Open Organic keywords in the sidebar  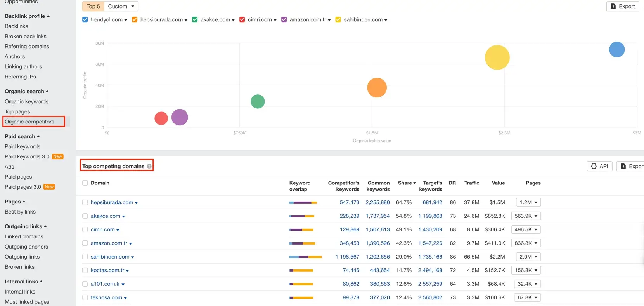point(26,101)
